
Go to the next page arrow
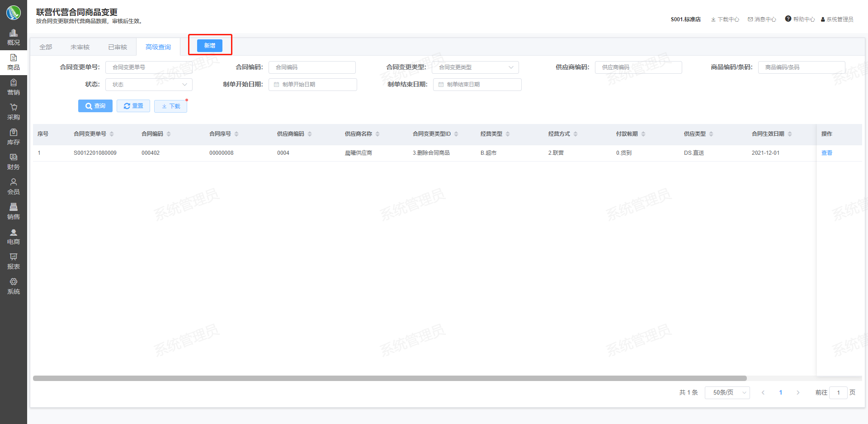tap(798, 393)
